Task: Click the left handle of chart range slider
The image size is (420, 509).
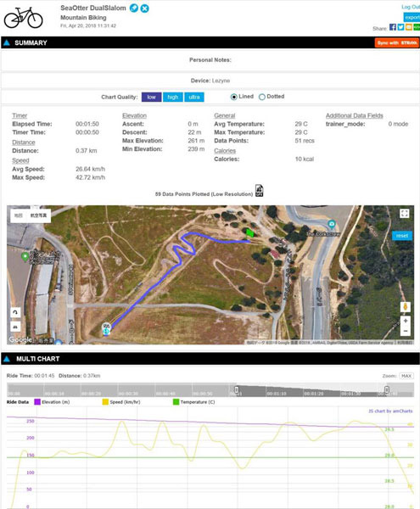Action: (x=237, y=389)
